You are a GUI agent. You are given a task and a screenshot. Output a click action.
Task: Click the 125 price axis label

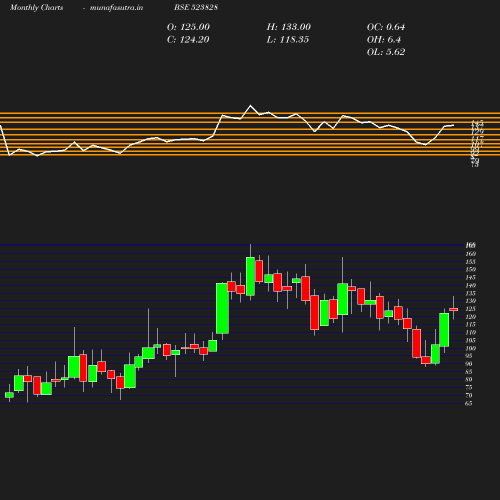[471, 309]
